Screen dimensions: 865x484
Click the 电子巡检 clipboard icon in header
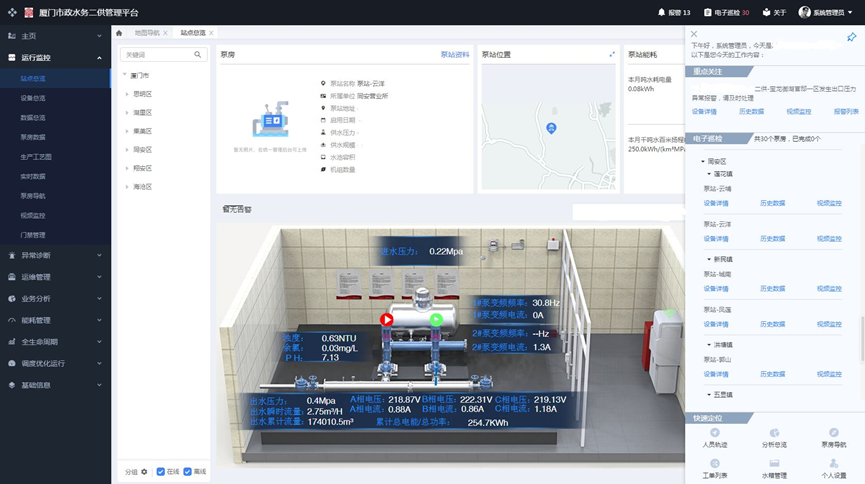[708, 12]
